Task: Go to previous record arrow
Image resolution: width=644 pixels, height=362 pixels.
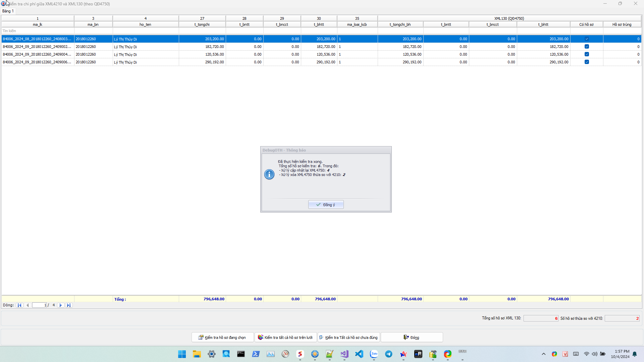Action: (28, 305)
